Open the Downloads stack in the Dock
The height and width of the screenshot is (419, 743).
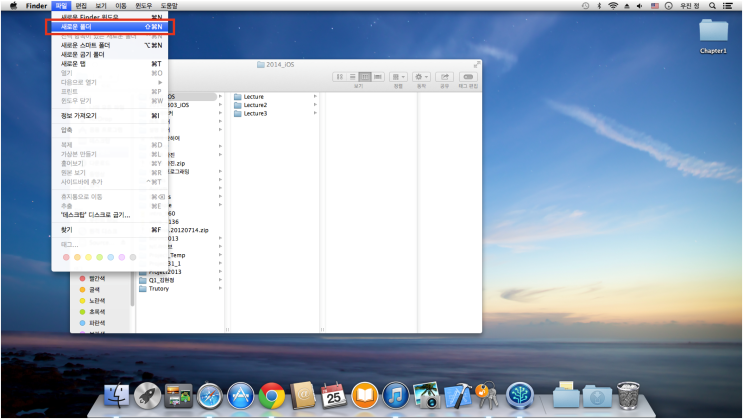pyautogui.click(x=597, y=396)
